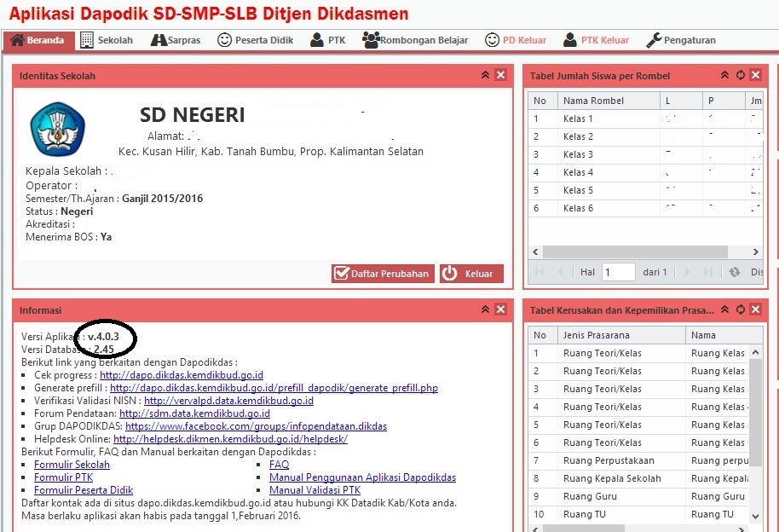Close the Tabel Kerusakan dan Kepemilikan panel
The image size is (779, 532).
[756, 309]
